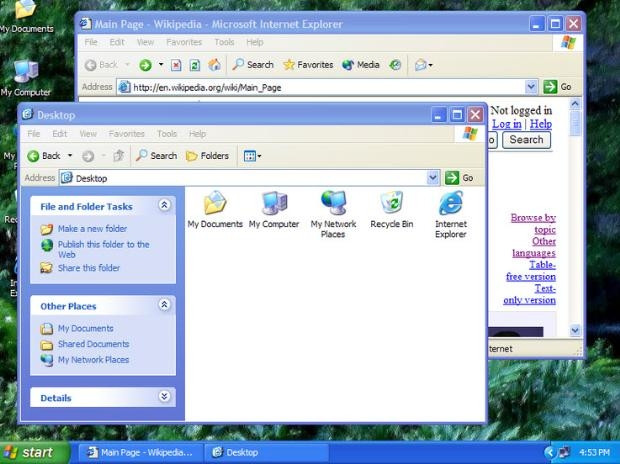
Task: Click Make a new folder task
Action: tap(84, 229)
